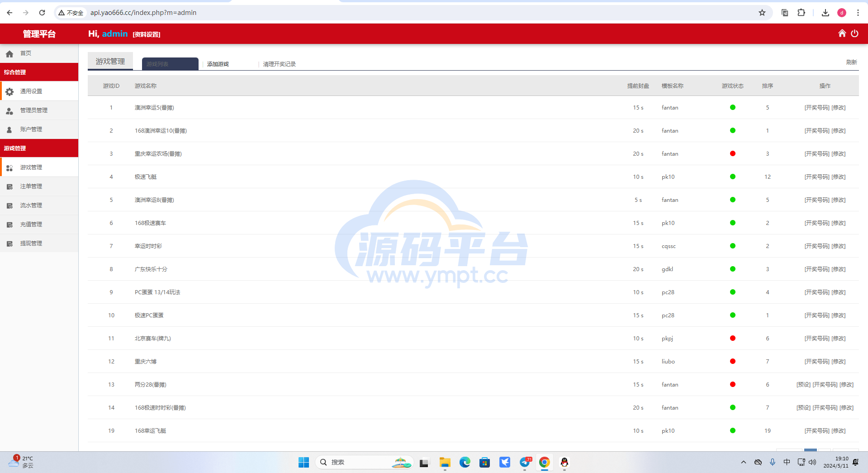Toggle status dot for 澳洲幸运5(番摊)
The width and height of the screenshot is (868, 473).
coord(732,107)
